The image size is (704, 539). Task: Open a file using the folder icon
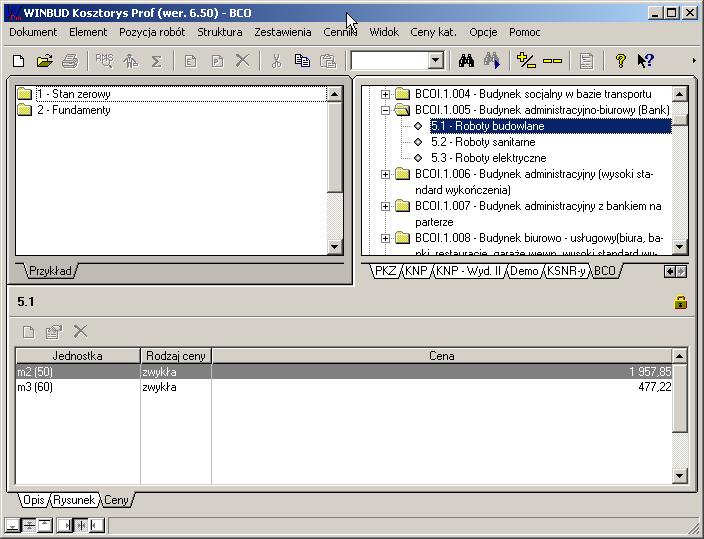point(44,61)
